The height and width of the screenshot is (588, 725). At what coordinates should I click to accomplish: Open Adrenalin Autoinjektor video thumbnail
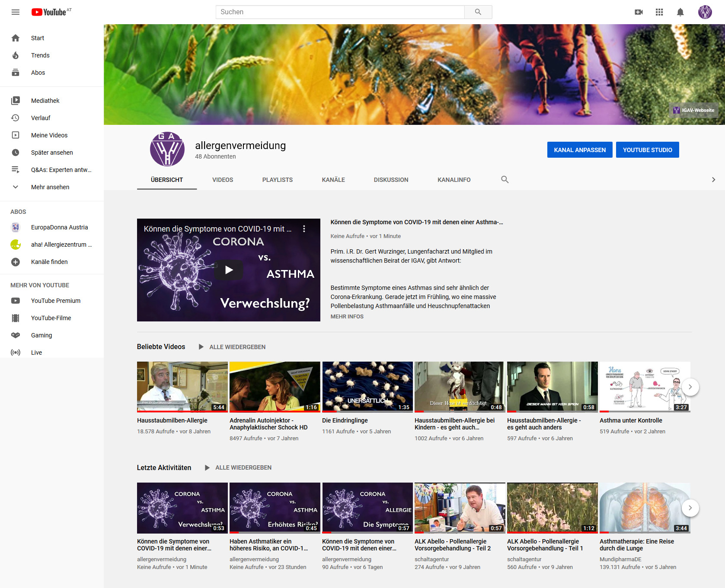pos(275,387)
